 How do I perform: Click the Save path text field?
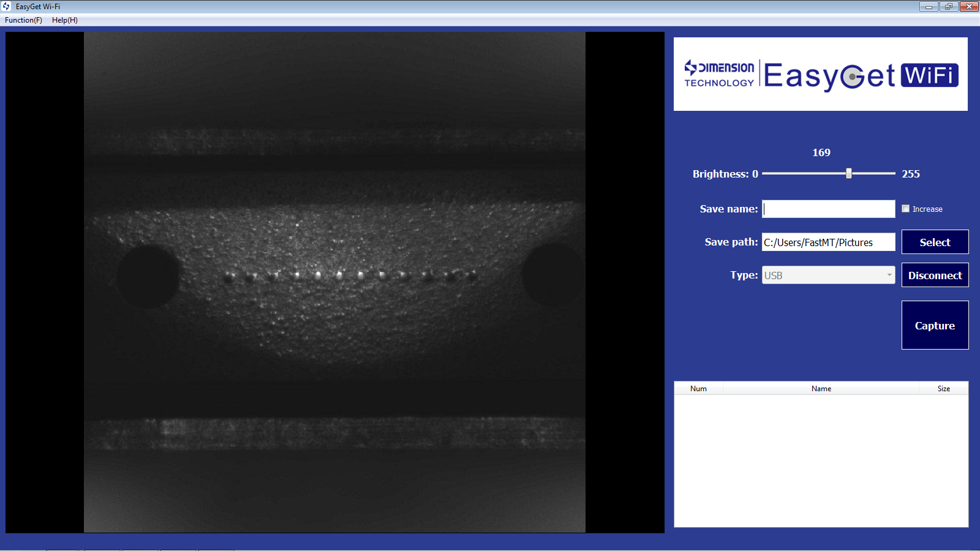pos(828,242)
